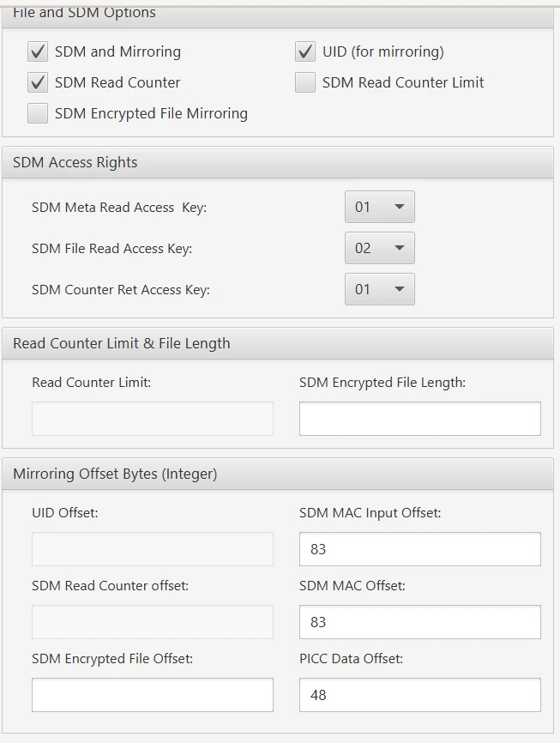Disable the SDM Read Counter checkbox

[38, 83]
